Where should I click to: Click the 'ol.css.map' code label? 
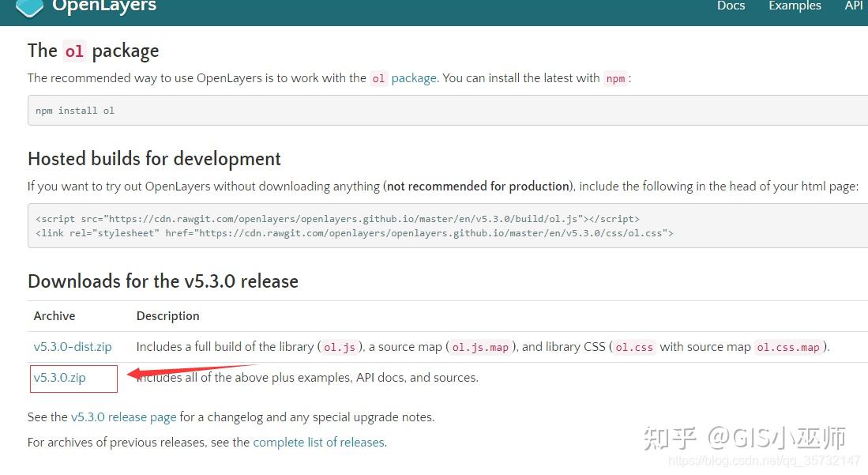point(788,348)
